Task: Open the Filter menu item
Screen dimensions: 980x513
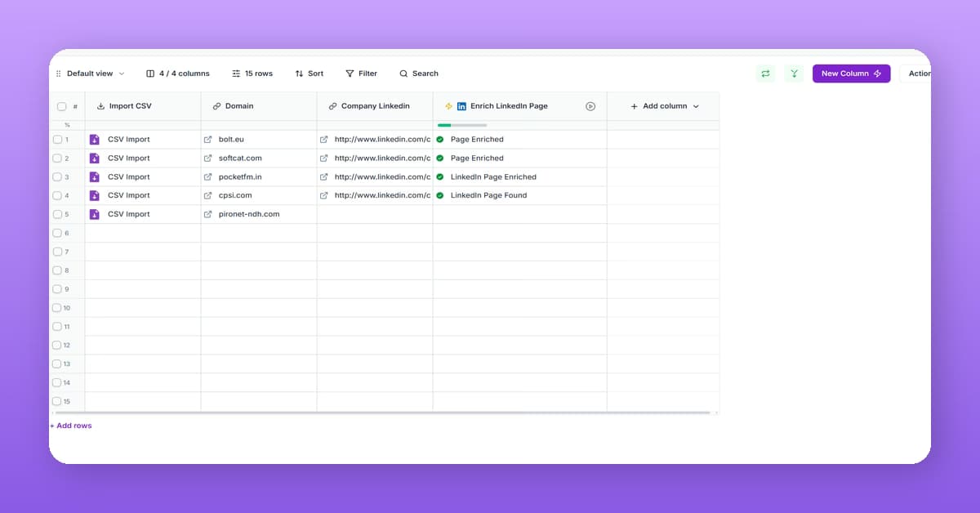Action: point(361,73)
